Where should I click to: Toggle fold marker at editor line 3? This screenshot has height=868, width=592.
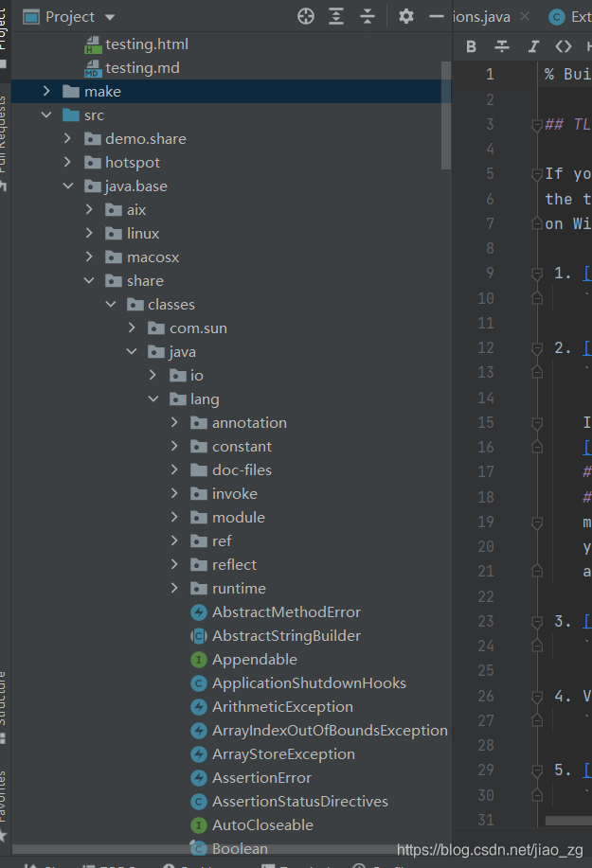537,125
